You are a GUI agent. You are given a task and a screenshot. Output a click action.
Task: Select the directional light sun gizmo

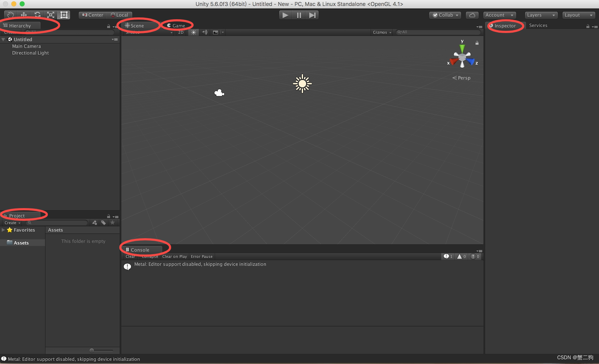pyautogui.click(x=302, y=84)
